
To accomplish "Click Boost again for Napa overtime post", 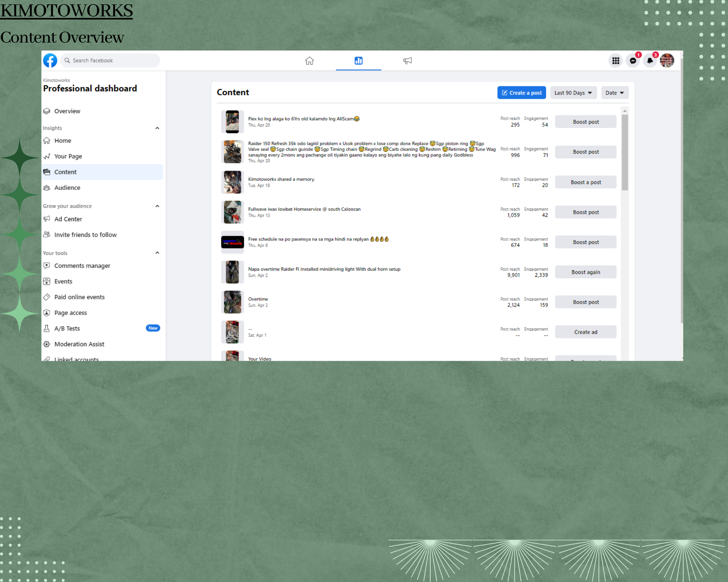I will pyautogui.click(x=586, y=272).
